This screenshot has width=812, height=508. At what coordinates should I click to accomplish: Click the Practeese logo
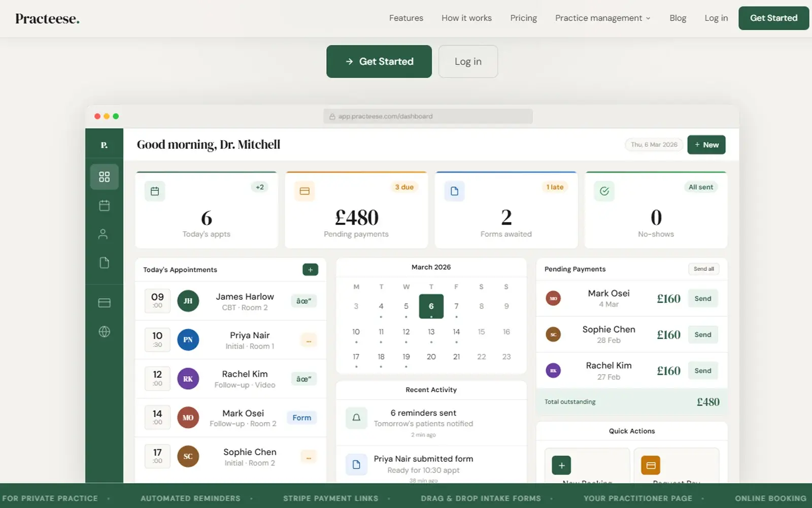point(47,19)
